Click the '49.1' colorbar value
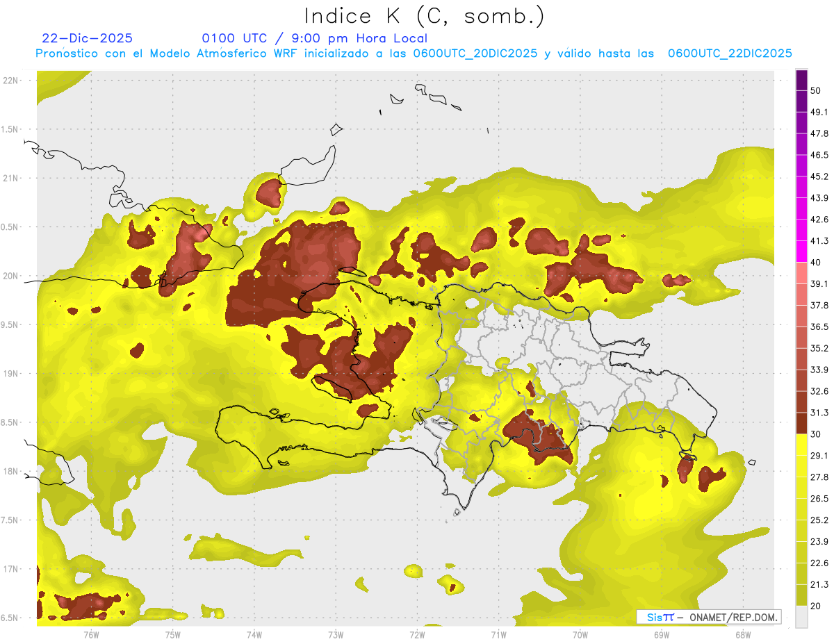Screen dimensions: 834x644 click(819, 113)
